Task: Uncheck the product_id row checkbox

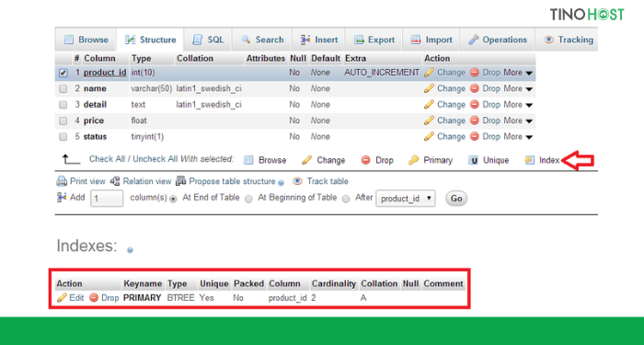Action: [63, 73]
